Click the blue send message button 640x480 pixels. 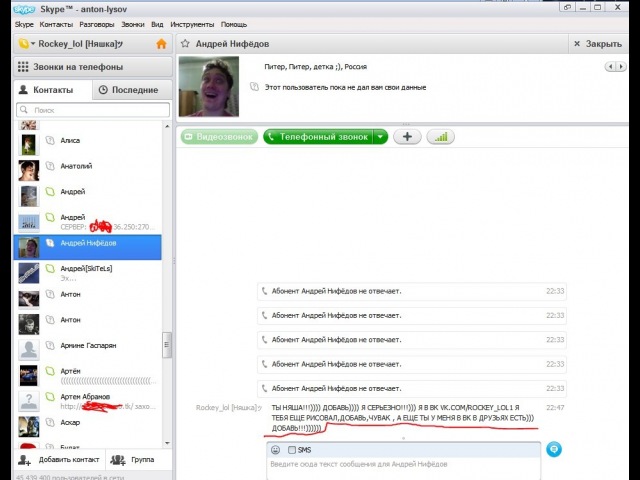[x=554, y=449]
